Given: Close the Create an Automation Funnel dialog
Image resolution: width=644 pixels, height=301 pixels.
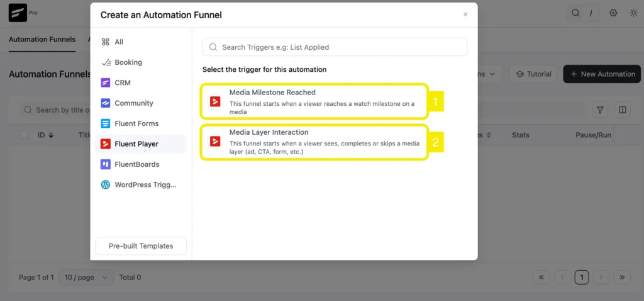Looking at the screenshot, I should 465,14.
